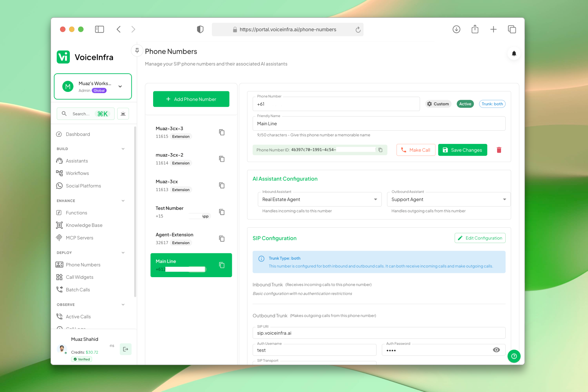Screen dimensions: 588x392
Task: Click the SIP URI field
Action: click(x=379, y=333)
